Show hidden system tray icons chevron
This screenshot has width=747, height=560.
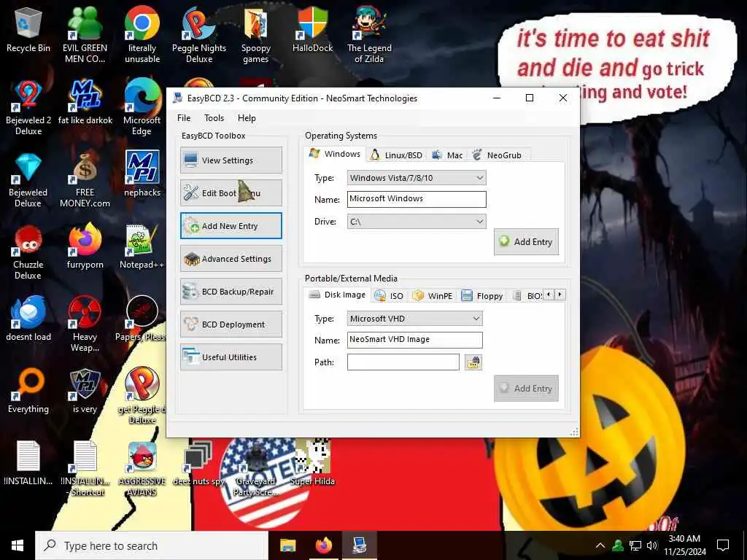pos(600,545)
